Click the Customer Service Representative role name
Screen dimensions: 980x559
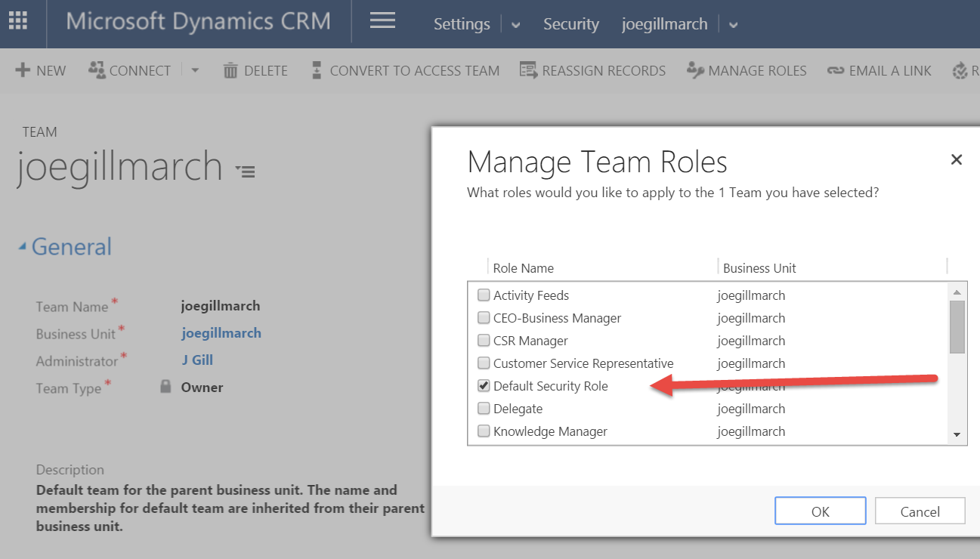[583, 363]
